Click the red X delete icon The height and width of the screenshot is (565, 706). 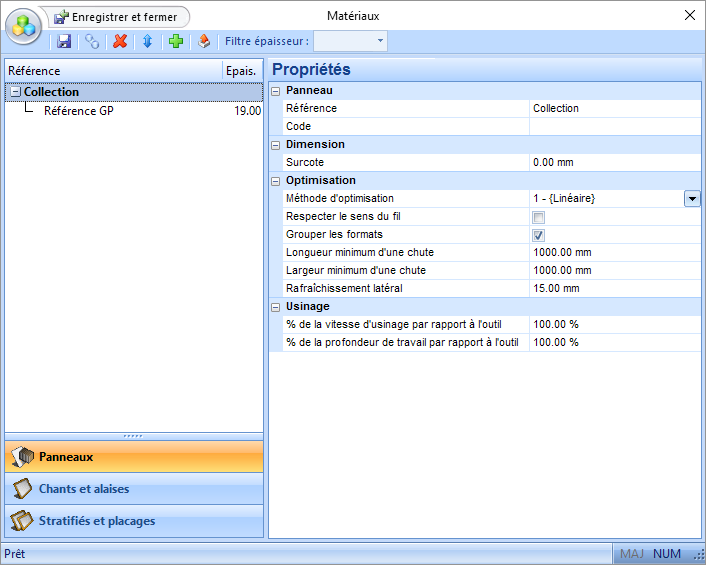(x=120, y=41)
